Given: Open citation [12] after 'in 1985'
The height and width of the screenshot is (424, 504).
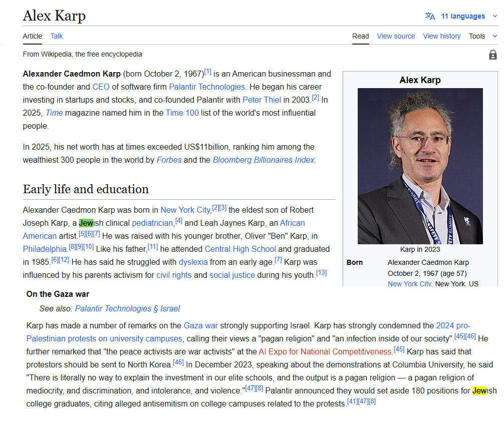Looking at the screenshot, I should 64,260.
